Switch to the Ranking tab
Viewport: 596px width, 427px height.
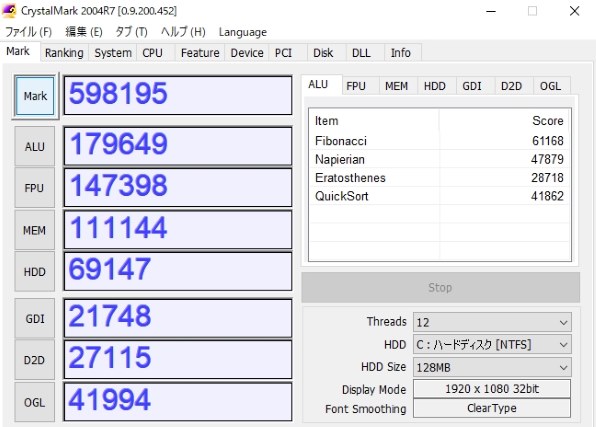pos(64,53)
